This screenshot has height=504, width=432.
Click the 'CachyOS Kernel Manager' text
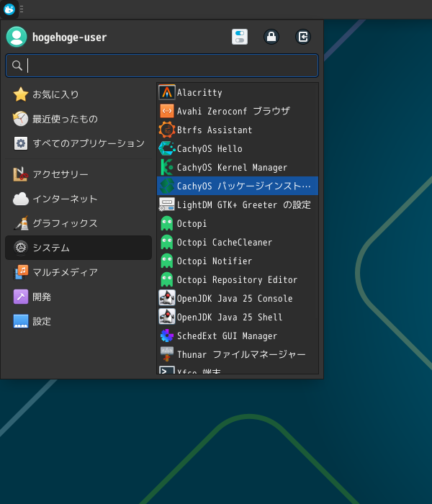(x=232, y=168)
